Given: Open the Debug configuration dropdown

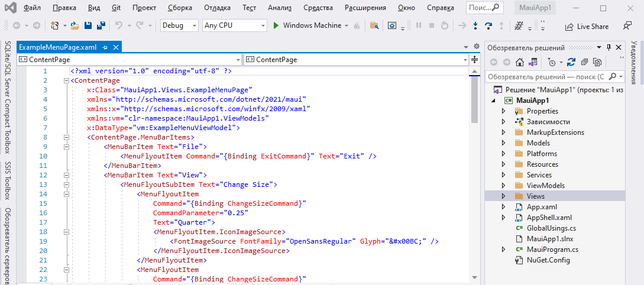Looking at the screenshot, I should coord(180,26).
